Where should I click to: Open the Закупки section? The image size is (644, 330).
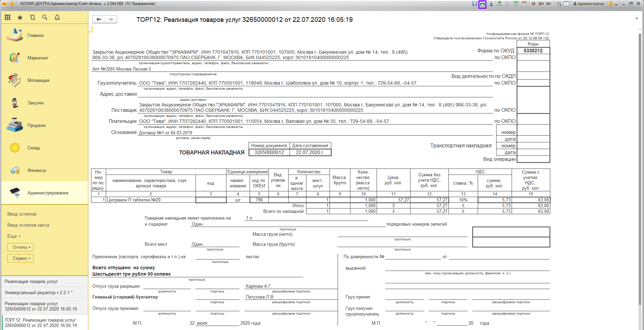pyautogui.click(x=35, y=103)
